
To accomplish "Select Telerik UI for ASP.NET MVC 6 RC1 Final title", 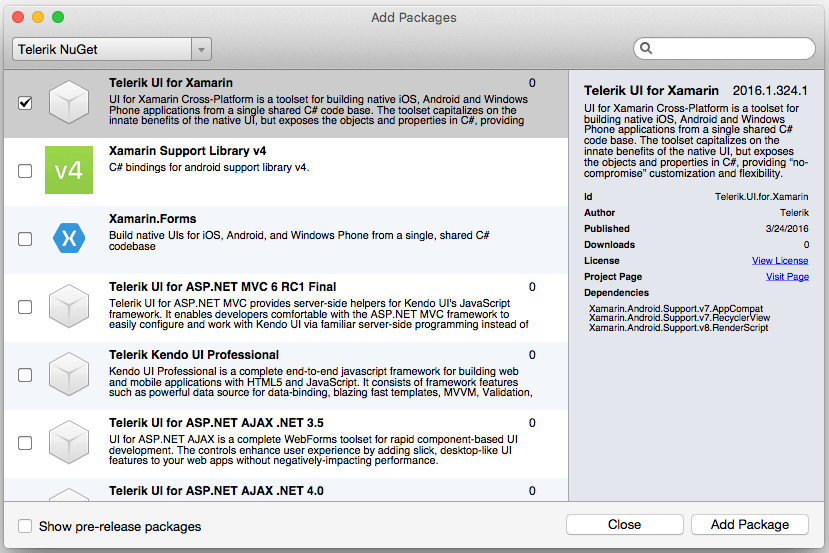I will point(223,287).
